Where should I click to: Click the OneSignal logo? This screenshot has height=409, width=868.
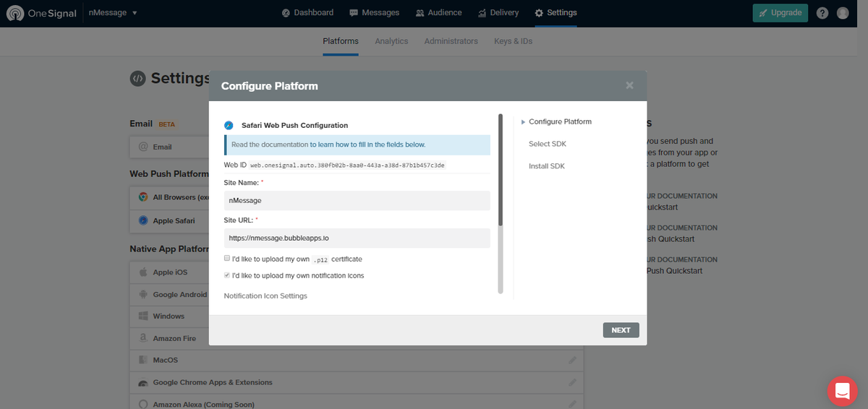click(41, 13)
